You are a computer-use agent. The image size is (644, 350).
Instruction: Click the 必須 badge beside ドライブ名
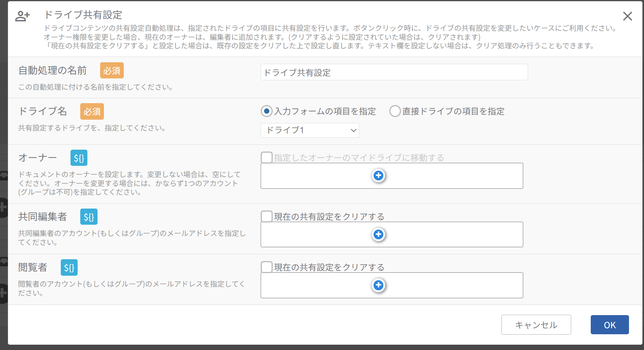(92, 111)
